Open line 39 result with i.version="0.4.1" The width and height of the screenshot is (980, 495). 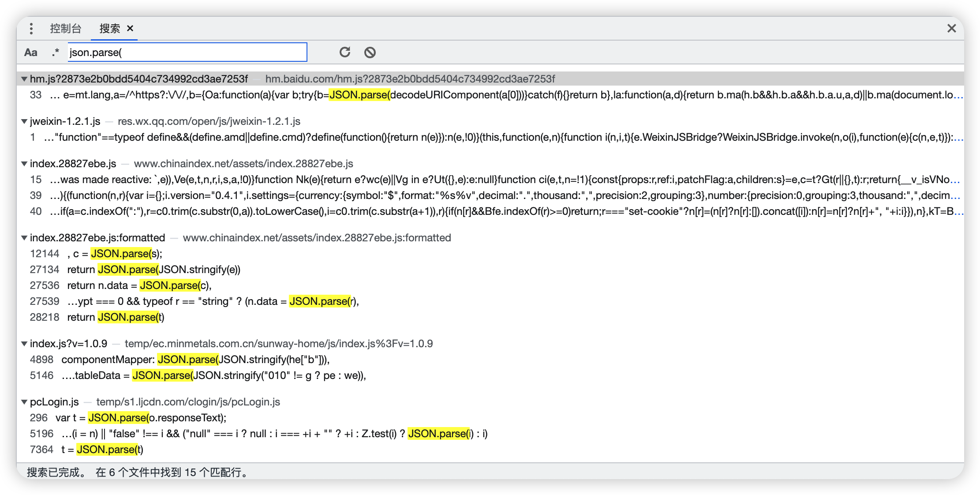(490, 195)
